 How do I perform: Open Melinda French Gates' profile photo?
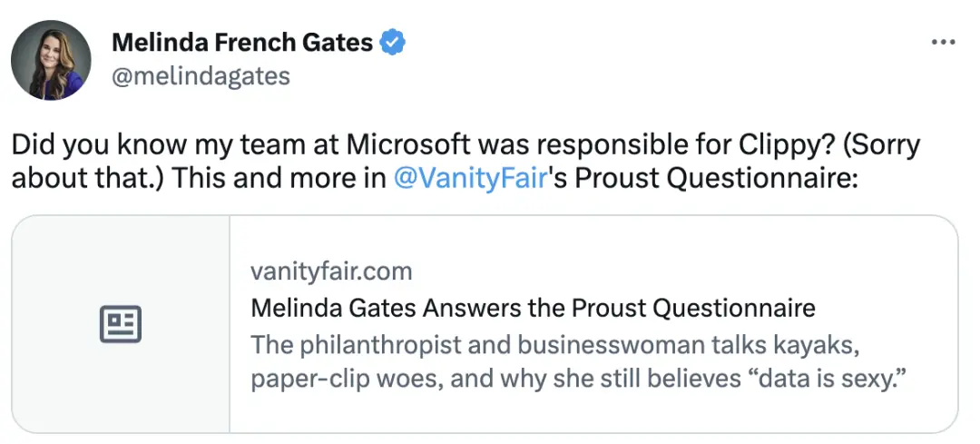point(51,60)
